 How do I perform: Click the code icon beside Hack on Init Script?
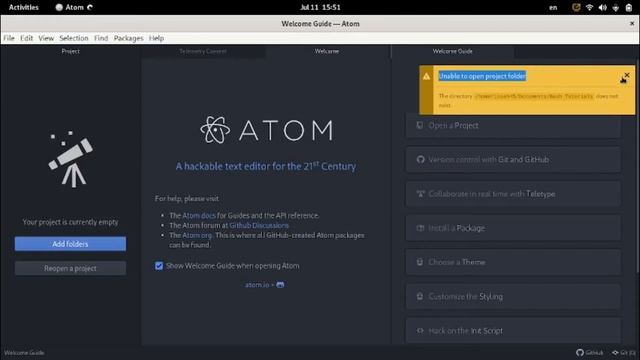pos(420,331)
